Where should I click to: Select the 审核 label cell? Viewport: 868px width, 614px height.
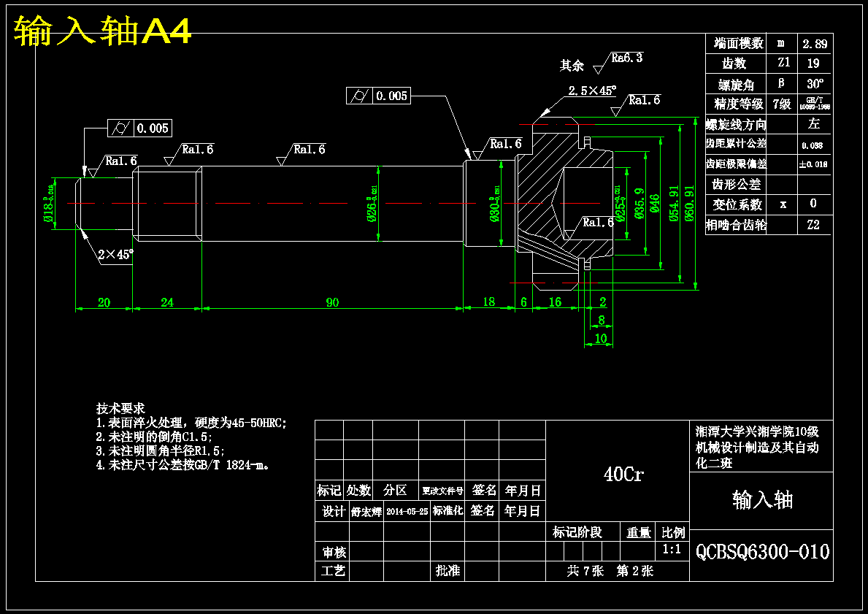click(334, 551)
